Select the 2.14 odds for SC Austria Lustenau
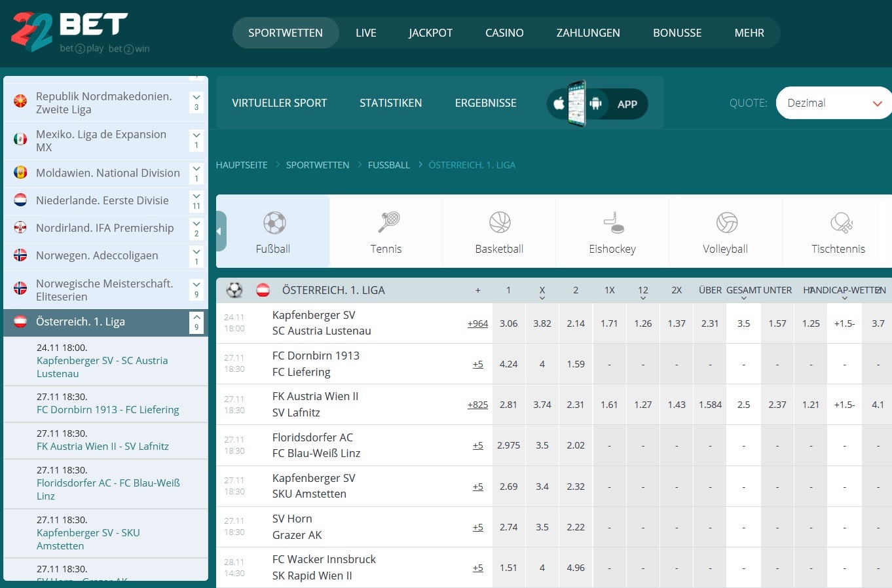The height and width of the screenshot is (588, 892). point(575,323)
